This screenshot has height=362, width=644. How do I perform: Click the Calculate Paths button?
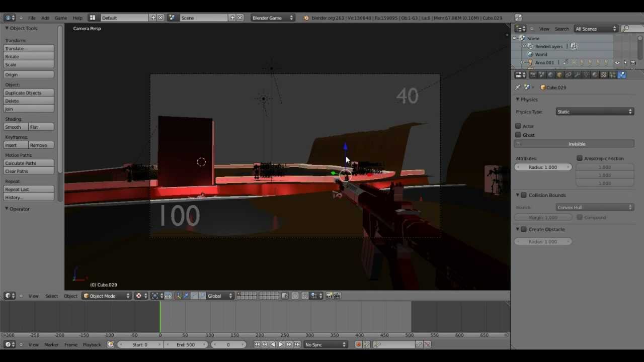[x=29, y=163]
